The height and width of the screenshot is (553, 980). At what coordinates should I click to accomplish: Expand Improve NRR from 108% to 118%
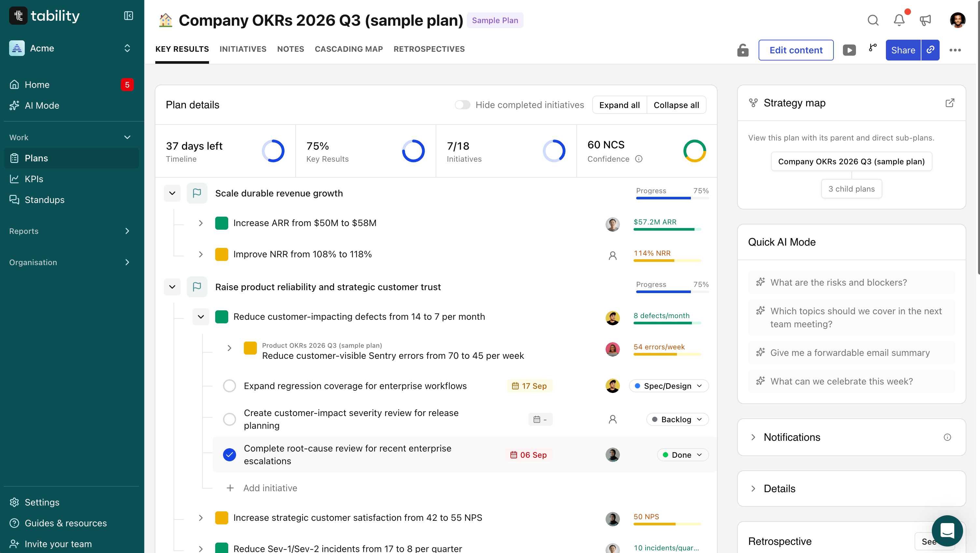(x=201, y=254)
